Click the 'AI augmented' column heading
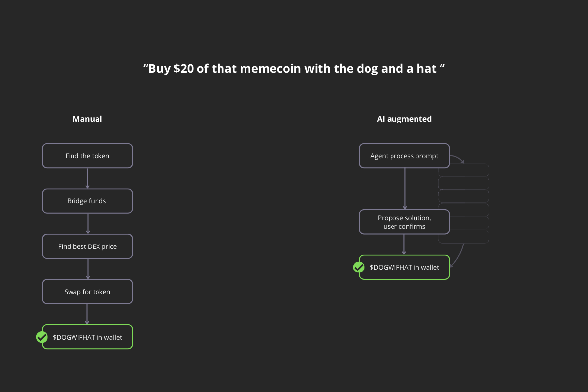 click(404, 119)
